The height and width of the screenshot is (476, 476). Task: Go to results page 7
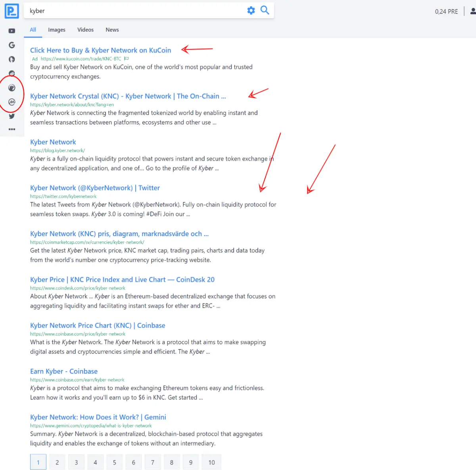pyautogui.click(x=153, y=462)
